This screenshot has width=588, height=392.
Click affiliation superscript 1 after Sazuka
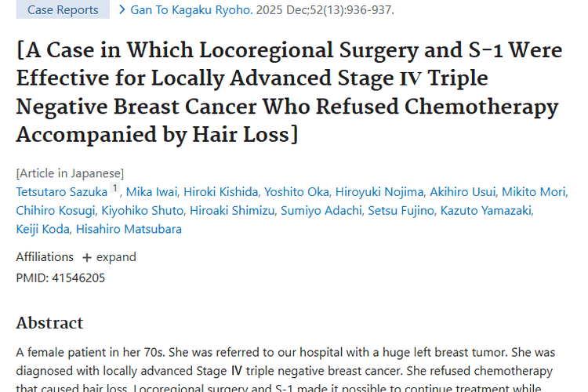click(114, 190)
